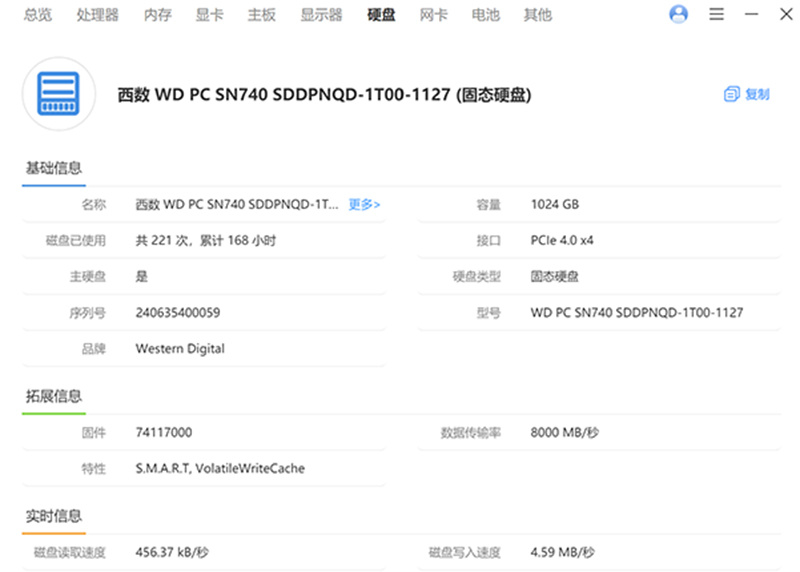Select the 硬盘 tab
This screenshot has height=572, width=800.
(x=381, y=15)
